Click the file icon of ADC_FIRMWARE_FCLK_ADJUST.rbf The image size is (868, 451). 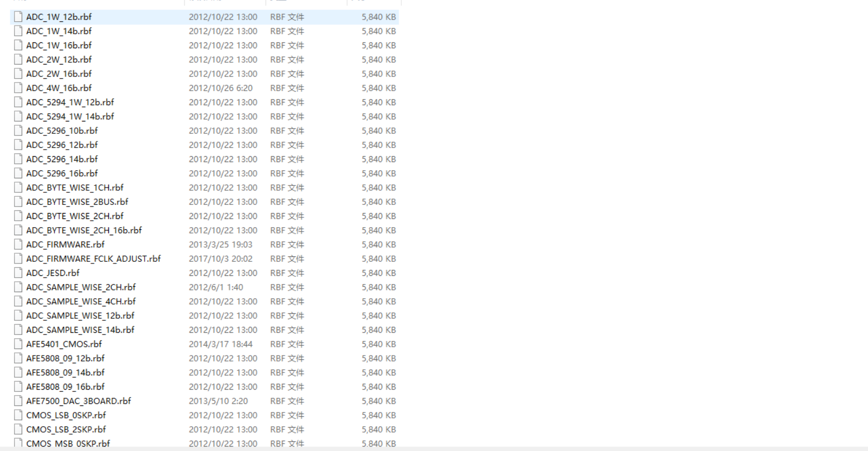pos(18,259)
